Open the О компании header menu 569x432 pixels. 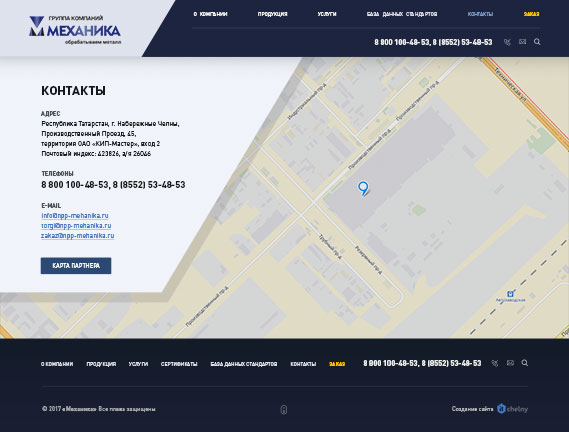(x=210, y=14)
